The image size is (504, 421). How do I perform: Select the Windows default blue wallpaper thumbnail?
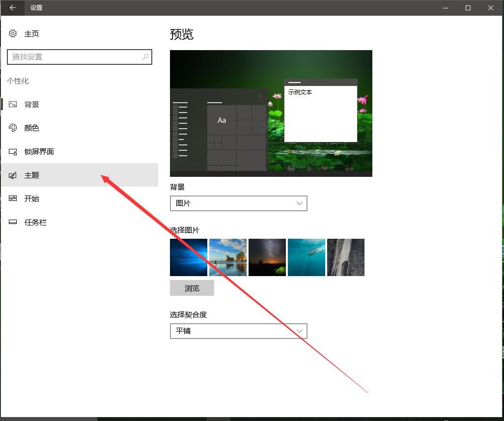pos(188,257)
